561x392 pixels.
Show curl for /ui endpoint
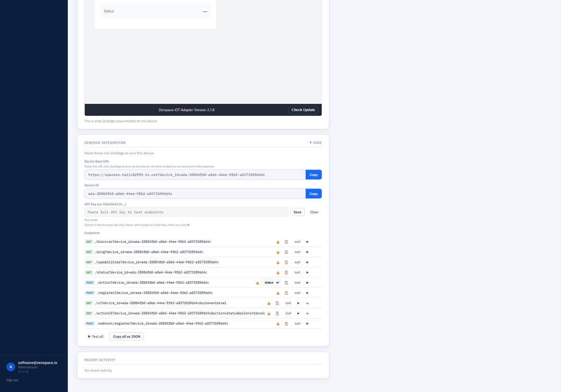[x=288, y=303]
